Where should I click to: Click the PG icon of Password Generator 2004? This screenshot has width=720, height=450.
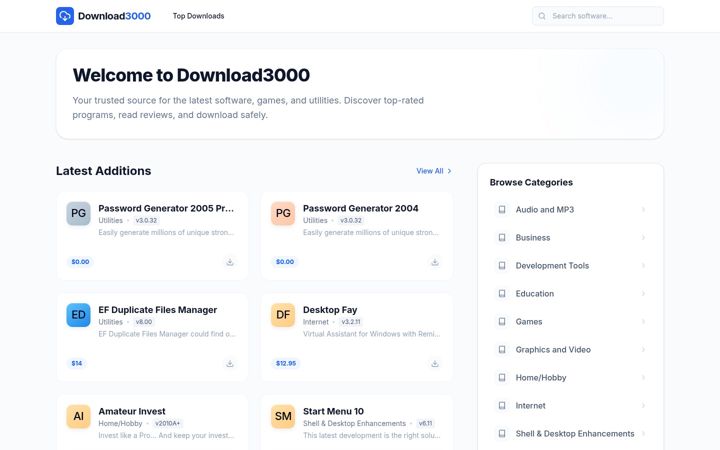[x=283, y=213]
